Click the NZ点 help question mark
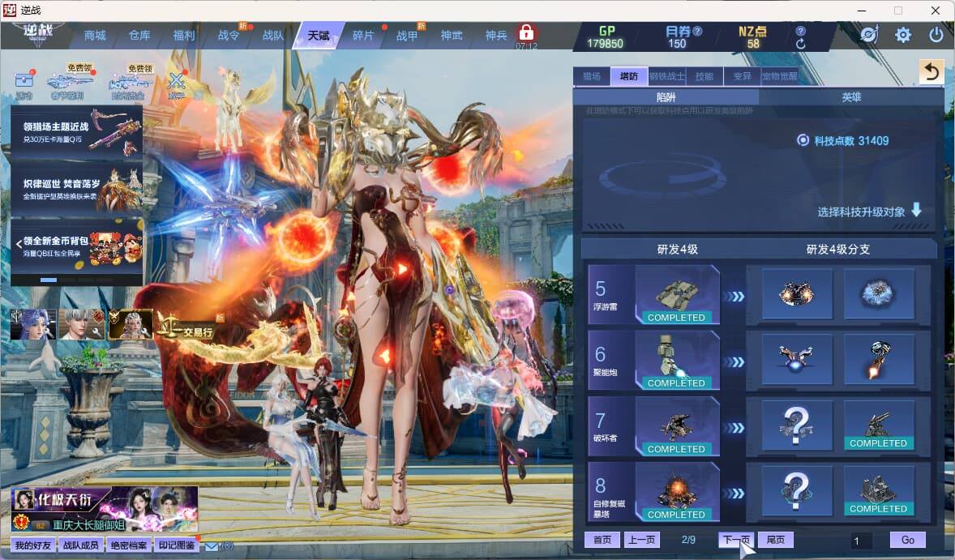Image resolution: width=955 pixels, height=560 pixels. 801,31
